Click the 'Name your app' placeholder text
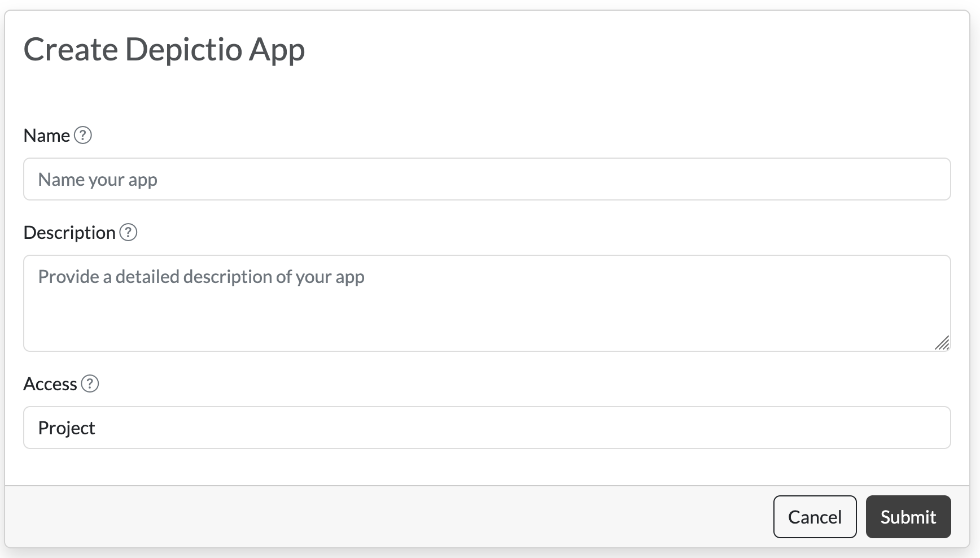Image resolution: width=980 pixels, height=558 pixels. (x=98, y=180)
